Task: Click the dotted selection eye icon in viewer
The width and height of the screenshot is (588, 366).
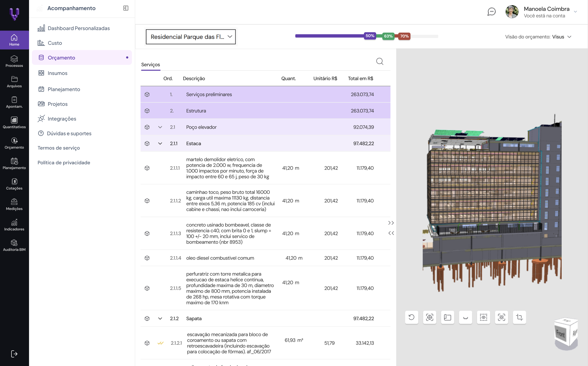Action: 483,317
